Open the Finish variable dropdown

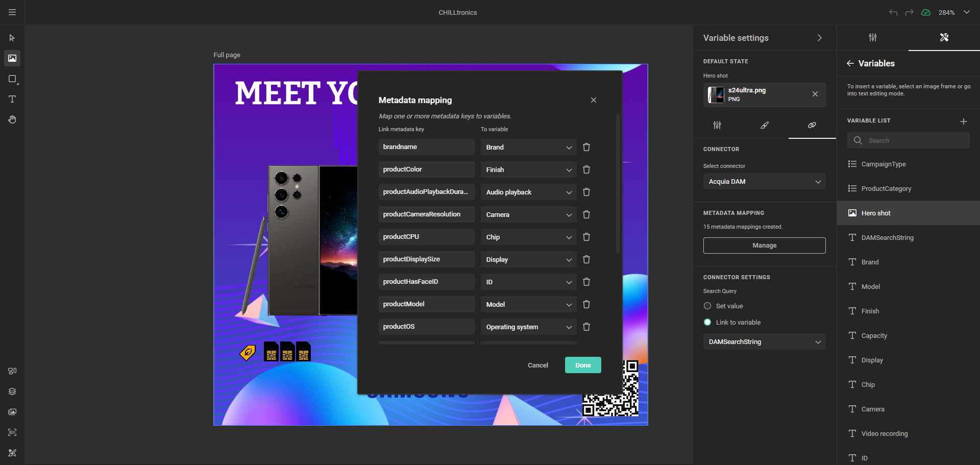(x=529, y=169)
